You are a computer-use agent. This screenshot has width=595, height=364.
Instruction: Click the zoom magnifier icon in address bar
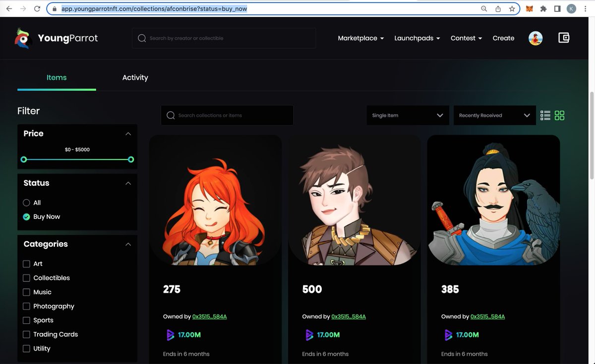[484, 9]
